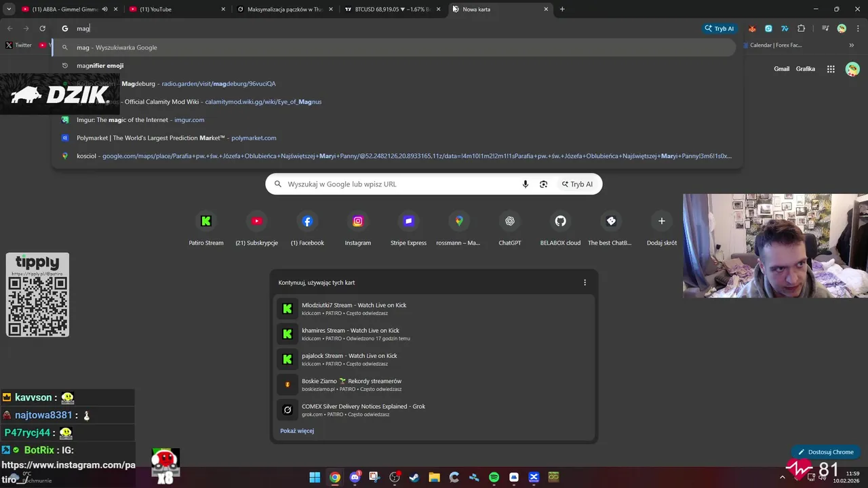Open Google account avatar on new tab page
Image resolution: width=868 pixels, height=488 pixels.
tap(852, 68)
